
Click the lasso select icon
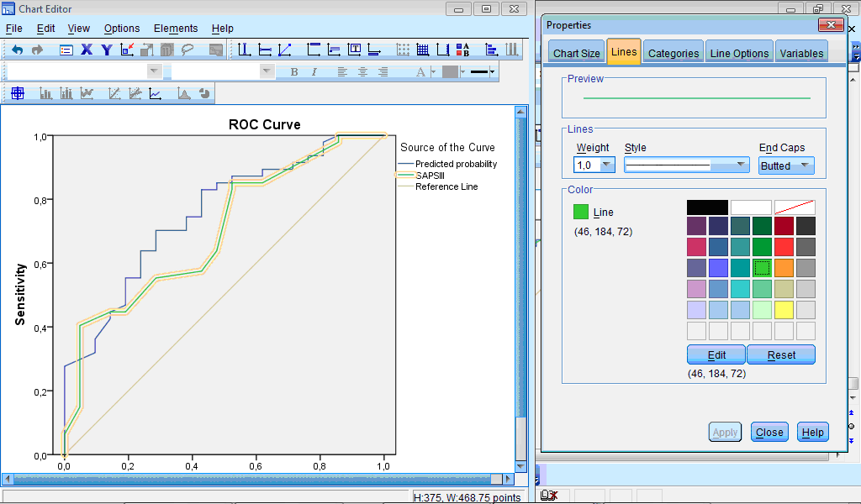[x=188, y=50]
